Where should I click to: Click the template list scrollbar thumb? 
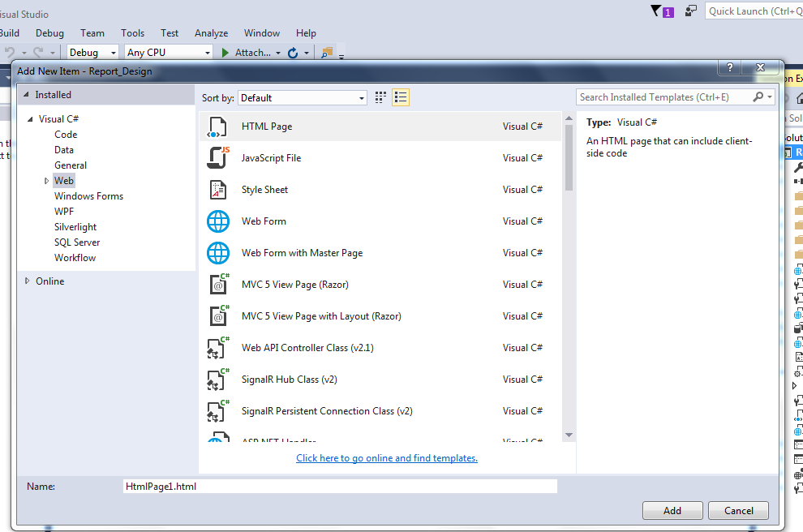tap(569, 157)
